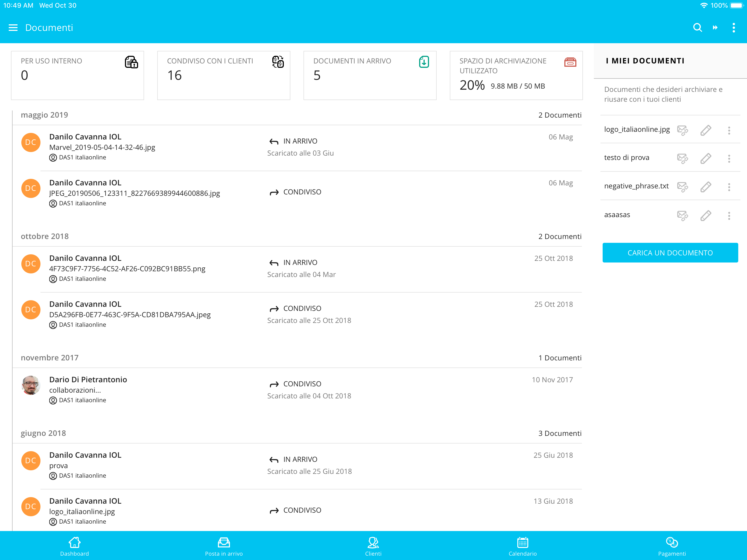Edit logo_italiaonline.jpg with pencil icon
Viewport: 747px width, 560px height.
706,130
